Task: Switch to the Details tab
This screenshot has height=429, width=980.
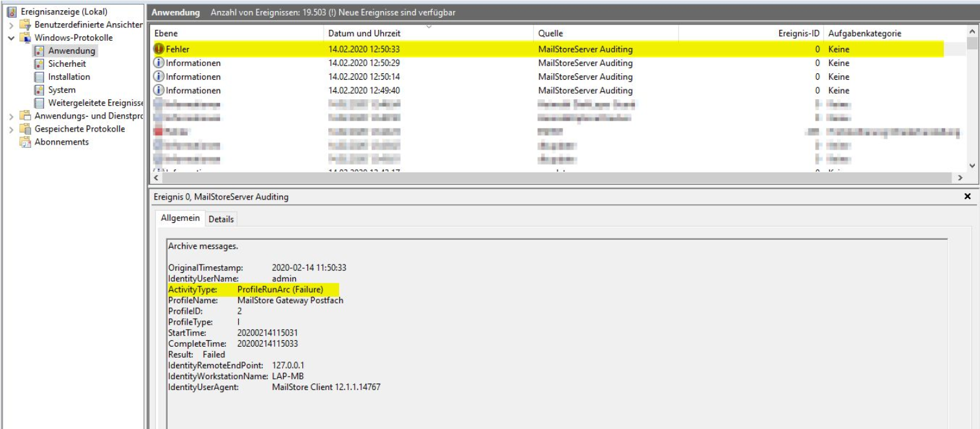Action: point(221,219)
